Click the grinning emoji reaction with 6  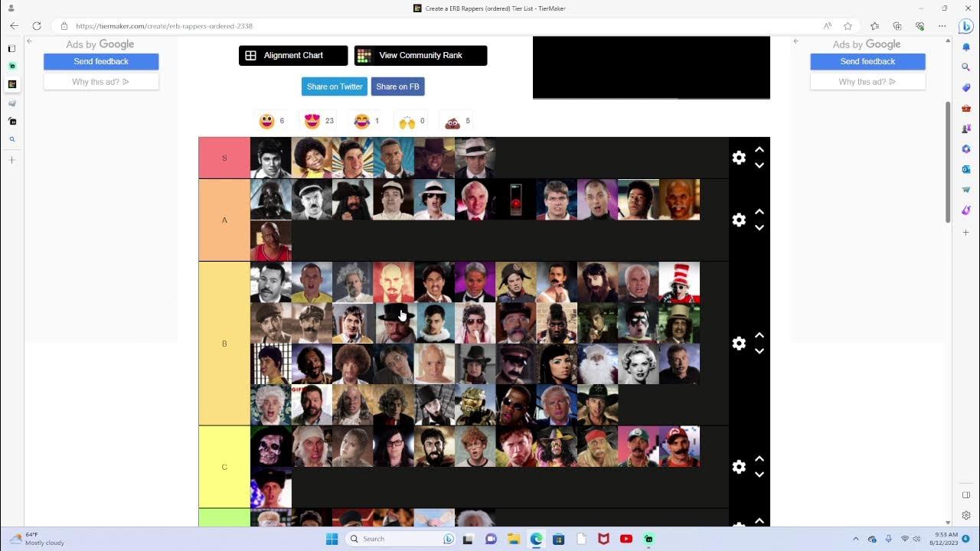[266, 121]
